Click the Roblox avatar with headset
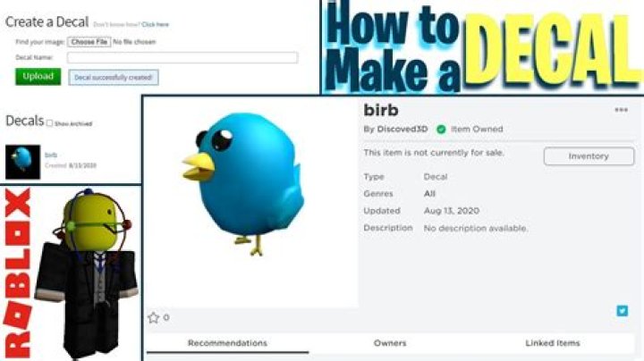 point(86,273)
